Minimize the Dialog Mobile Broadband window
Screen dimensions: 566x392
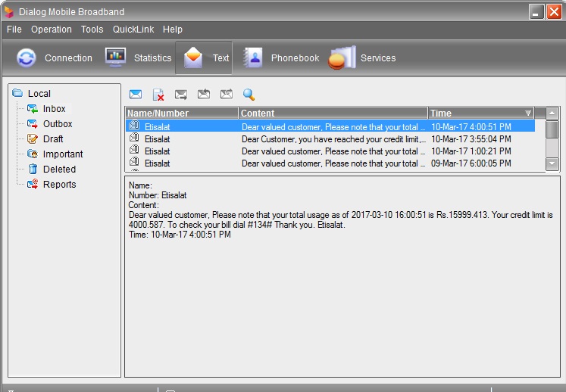coord(536,11)
